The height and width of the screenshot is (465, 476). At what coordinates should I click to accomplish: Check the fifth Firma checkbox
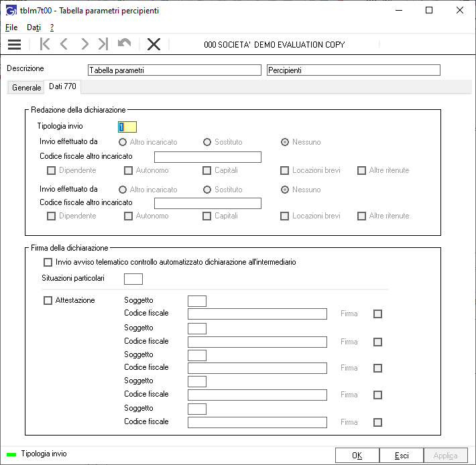pyautogui.click(x=377, y=423)
